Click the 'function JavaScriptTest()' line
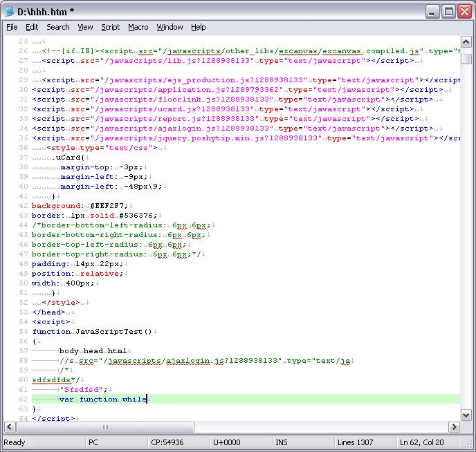 pos(92,332)
